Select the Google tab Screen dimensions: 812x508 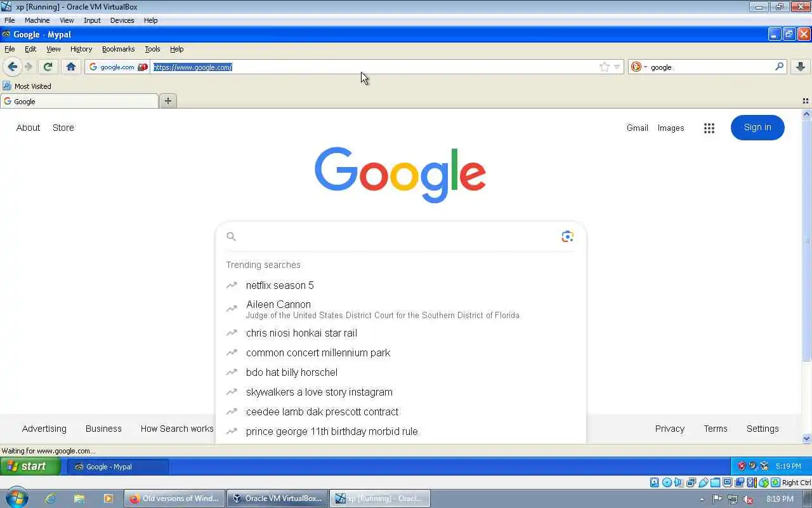pos(79,101)
